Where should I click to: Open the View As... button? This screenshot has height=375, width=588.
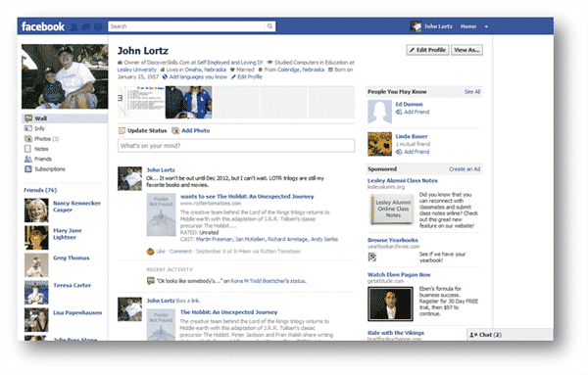466,50
